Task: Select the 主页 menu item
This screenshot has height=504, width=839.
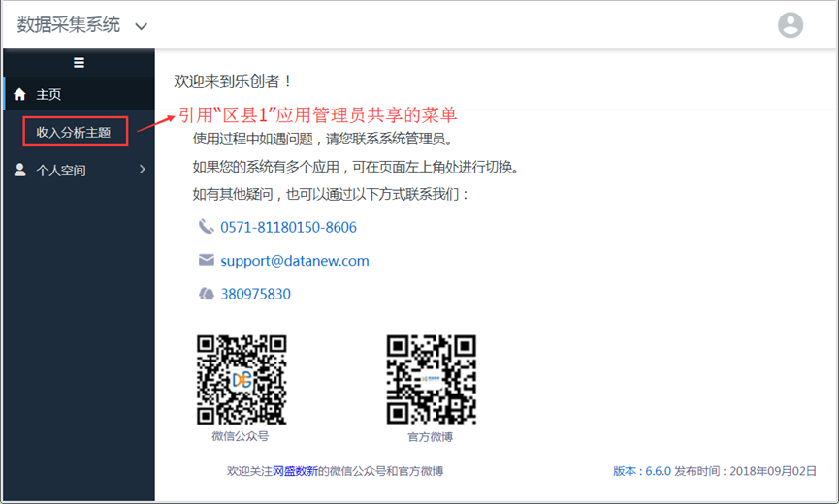Action: point(49,94)
